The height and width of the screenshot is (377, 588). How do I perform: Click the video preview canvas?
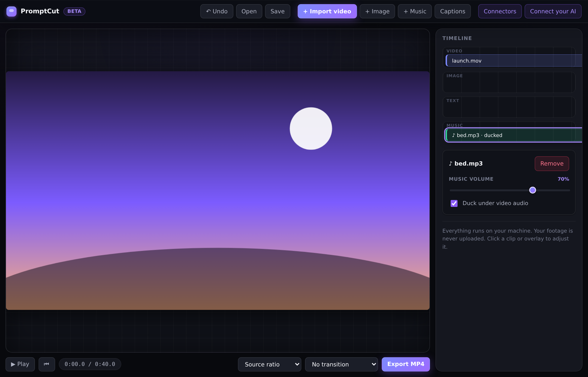tap(218, 191)
